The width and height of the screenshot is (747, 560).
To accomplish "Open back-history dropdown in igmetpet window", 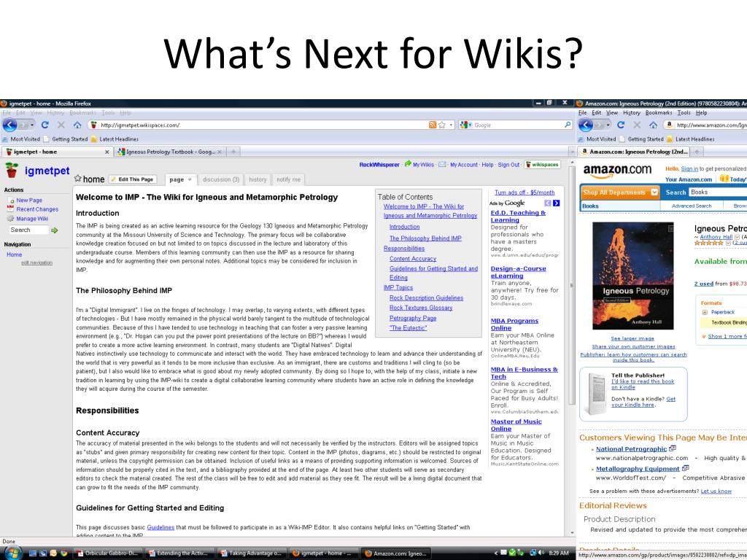I will click(x=32, y=125).
